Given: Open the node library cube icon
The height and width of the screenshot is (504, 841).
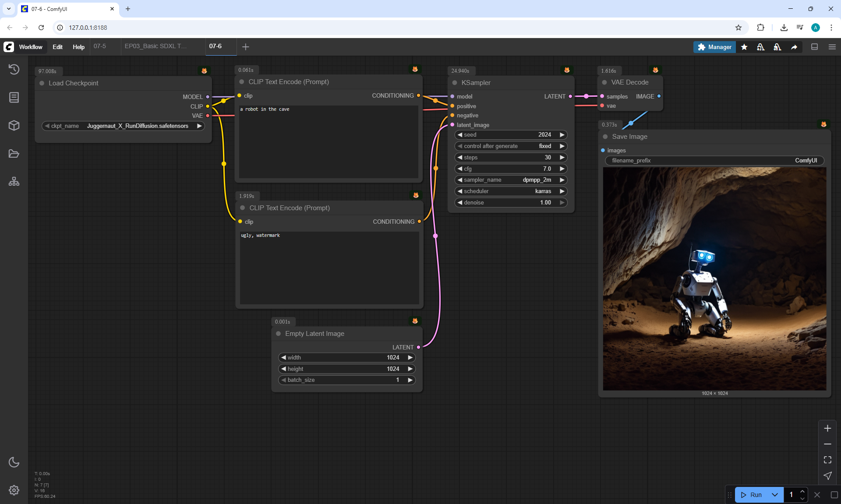Looking at the screenshot, I should point(14,126).
